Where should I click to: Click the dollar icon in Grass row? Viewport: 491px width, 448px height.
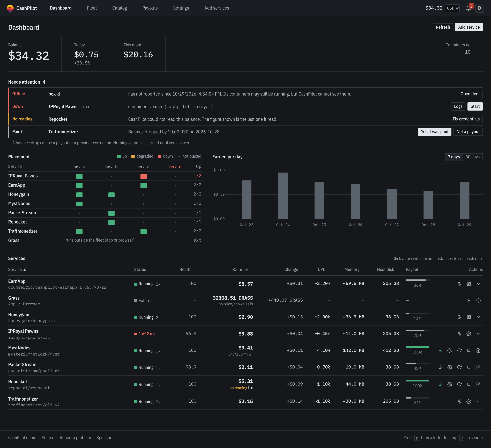469,301
